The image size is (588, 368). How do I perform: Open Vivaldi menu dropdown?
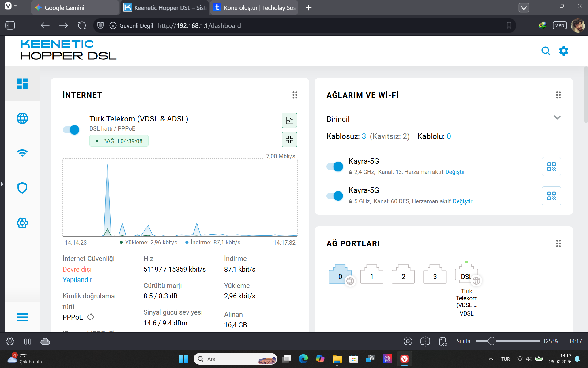point(11,6)
